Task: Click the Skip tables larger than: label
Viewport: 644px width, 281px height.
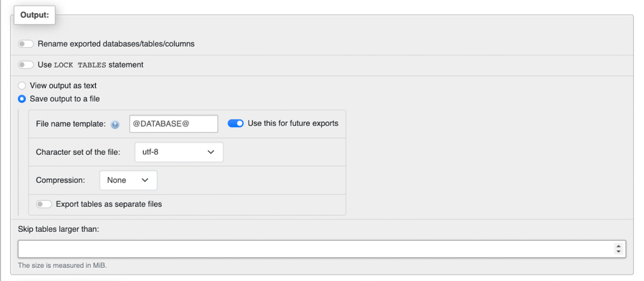Action: point(63,228)
